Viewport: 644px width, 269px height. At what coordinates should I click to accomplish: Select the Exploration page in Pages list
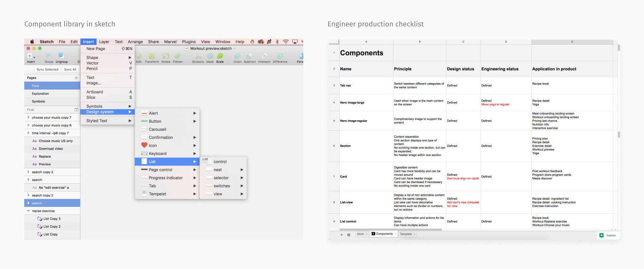tap(41, 94)
